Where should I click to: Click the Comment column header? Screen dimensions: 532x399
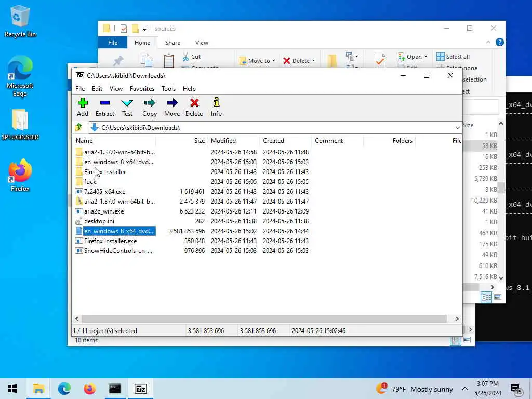tap(338, 140)
